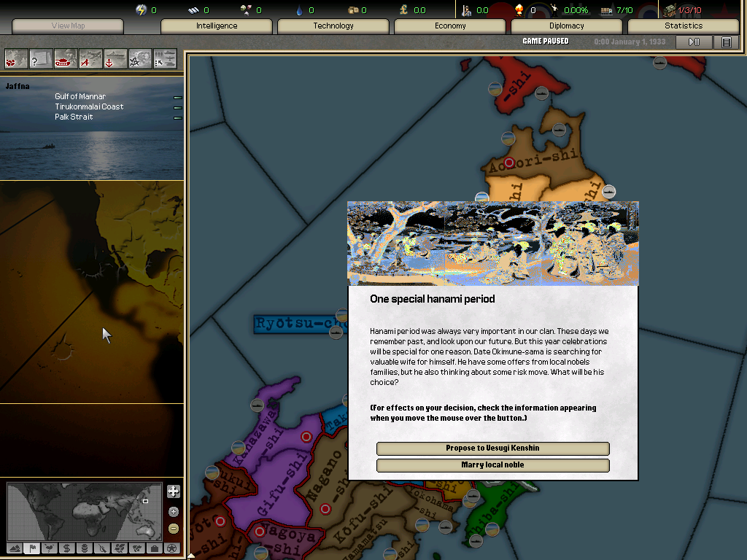Viewport: 747px width, 560px height.
Task: Click the combat hot-spots map icon
Action: coord(16,59)
